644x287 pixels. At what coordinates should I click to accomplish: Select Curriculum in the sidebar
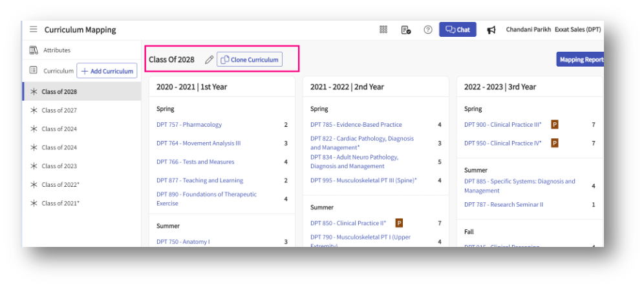(58, 71)
